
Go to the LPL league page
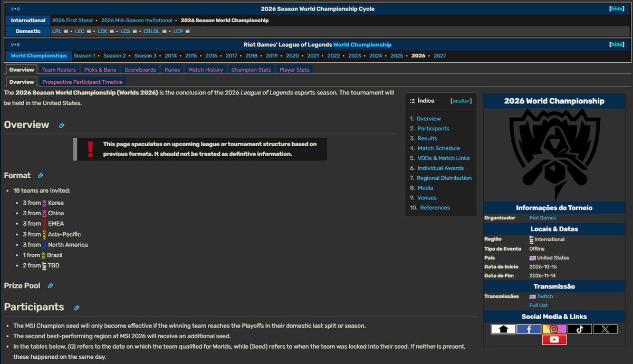point(56,32)
